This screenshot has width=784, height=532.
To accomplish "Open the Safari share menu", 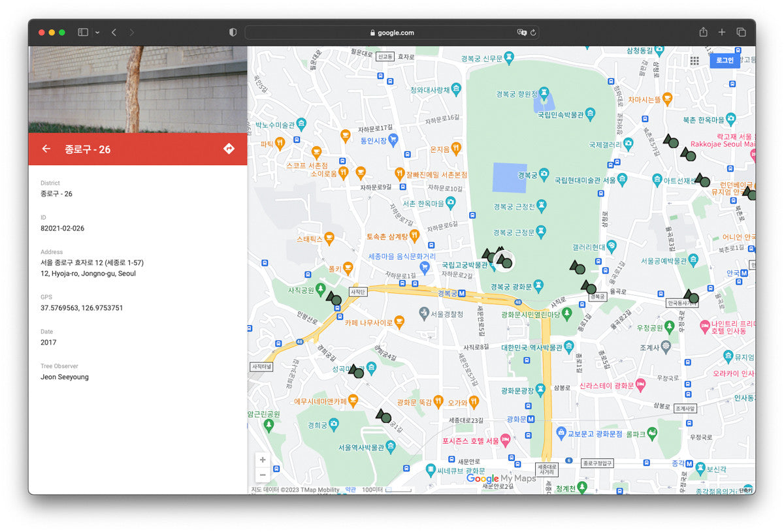I will [703, 32].
